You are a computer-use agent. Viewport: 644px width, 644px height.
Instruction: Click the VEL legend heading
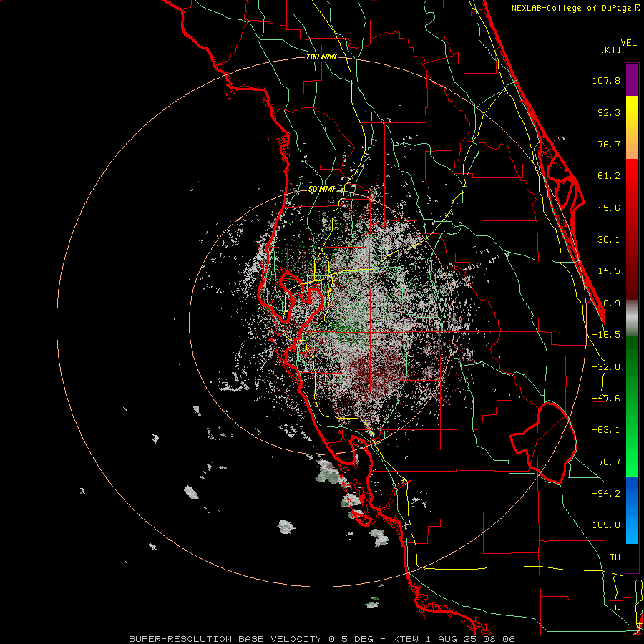click(629, 43)
